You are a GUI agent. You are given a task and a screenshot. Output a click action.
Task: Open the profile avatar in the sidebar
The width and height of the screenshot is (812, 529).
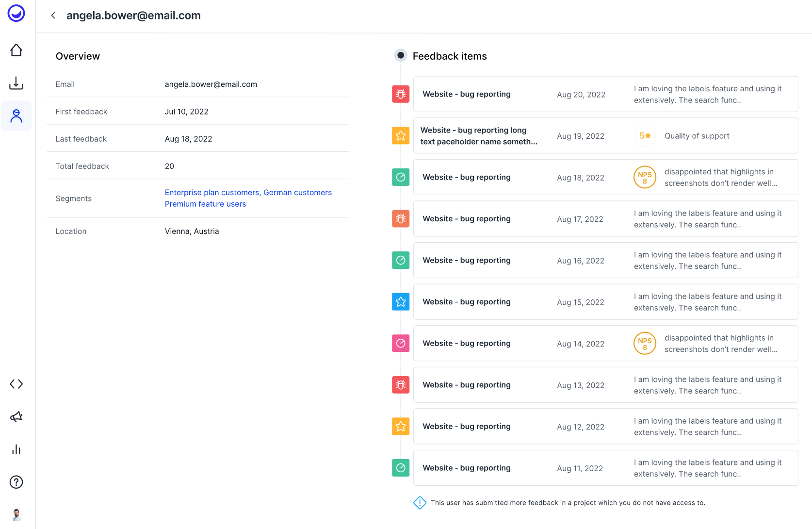click(x=16, y=514)
